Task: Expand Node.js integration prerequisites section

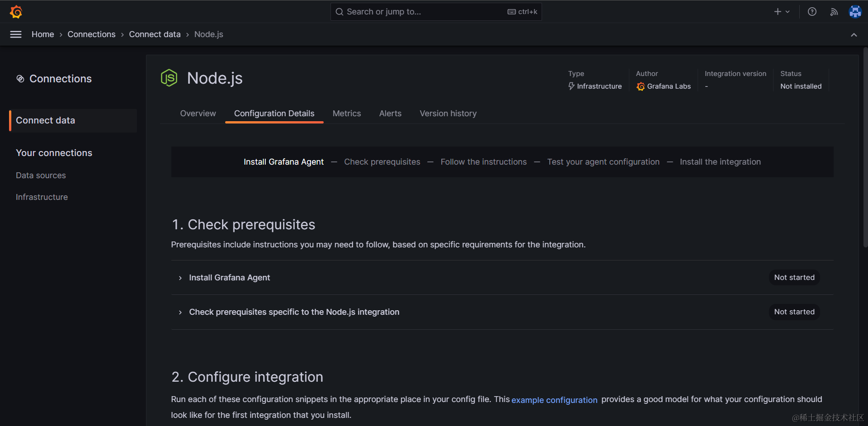Action: coord(294,312)
